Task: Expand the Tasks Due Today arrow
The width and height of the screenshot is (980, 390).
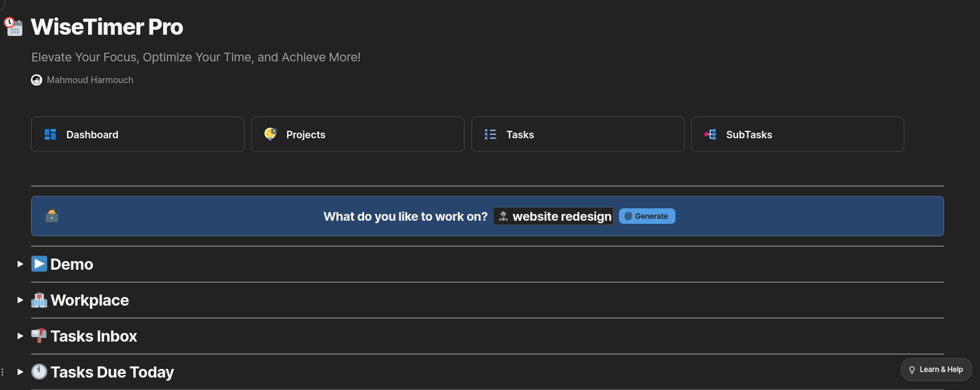Action: click(x=20, y=372)
